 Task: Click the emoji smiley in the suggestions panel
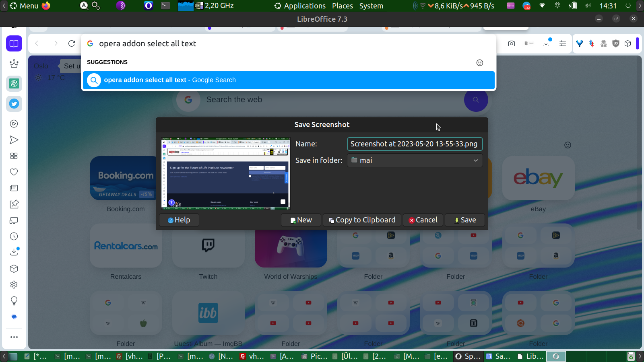[480, 62]
